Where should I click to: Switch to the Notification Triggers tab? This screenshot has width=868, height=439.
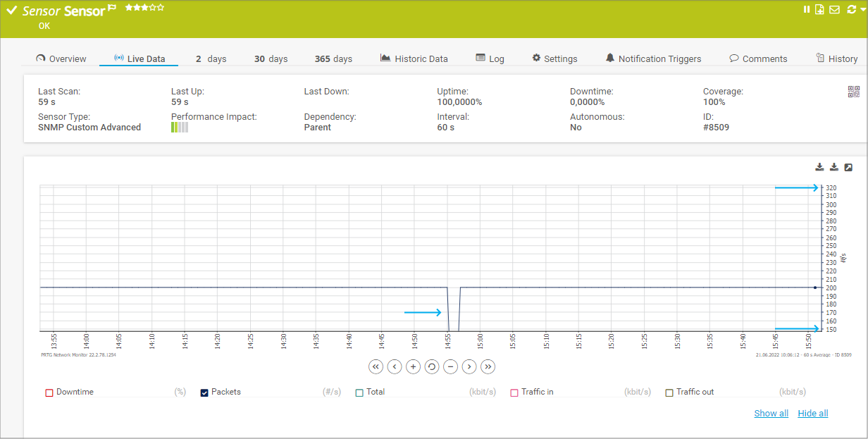pyautogui.click(x=652, y=58)
